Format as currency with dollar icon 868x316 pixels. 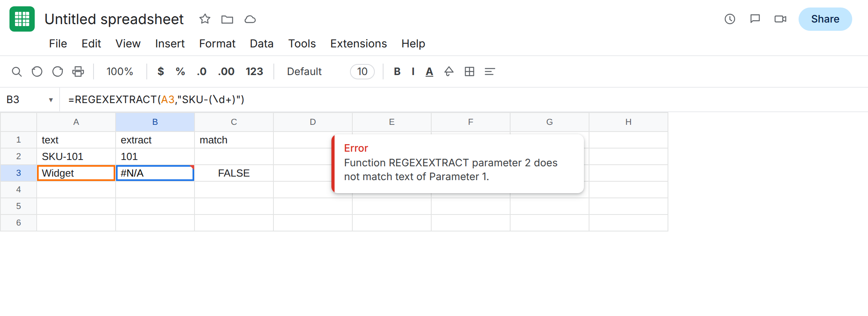pos(161,71)
